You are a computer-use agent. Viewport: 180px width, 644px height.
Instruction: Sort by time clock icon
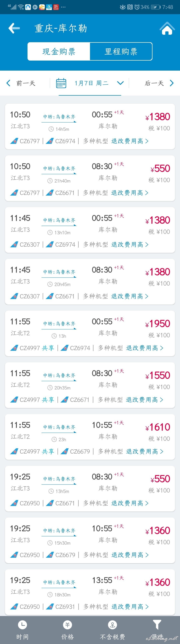[22, 625]
